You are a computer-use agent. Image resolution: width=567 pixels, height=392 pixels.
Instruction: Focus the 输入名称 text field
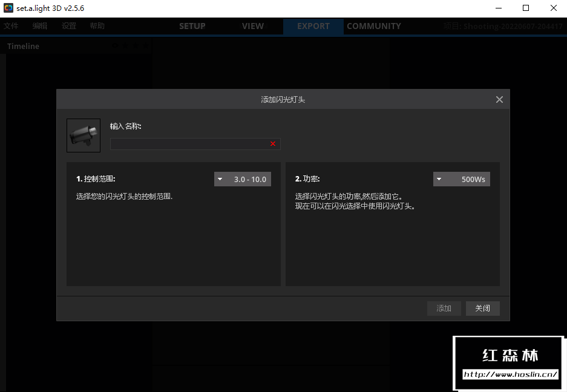(195, 144)
